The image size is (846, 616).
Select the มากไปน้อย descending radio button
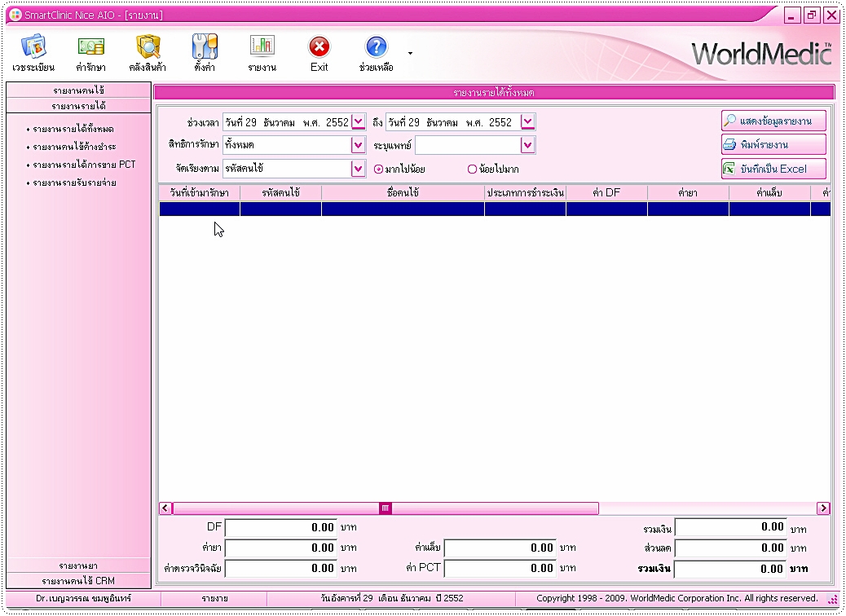(x=378, y=169)
